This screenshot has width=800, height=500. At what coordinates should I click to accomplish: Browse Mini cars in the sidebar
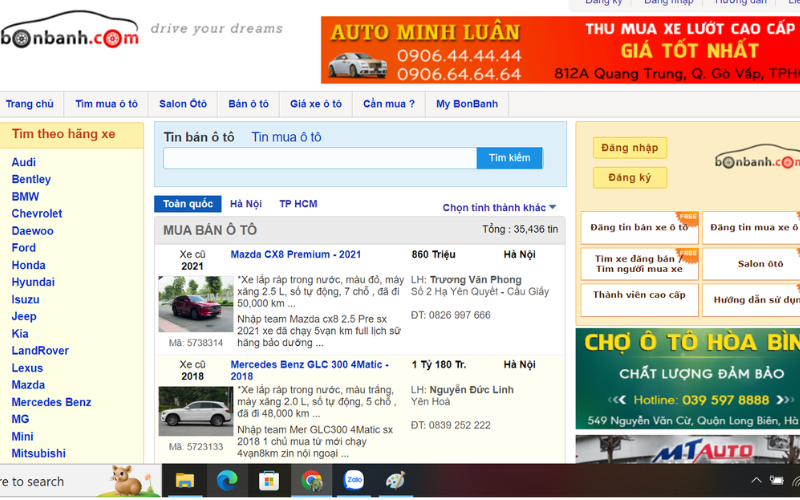pos(22,437)
